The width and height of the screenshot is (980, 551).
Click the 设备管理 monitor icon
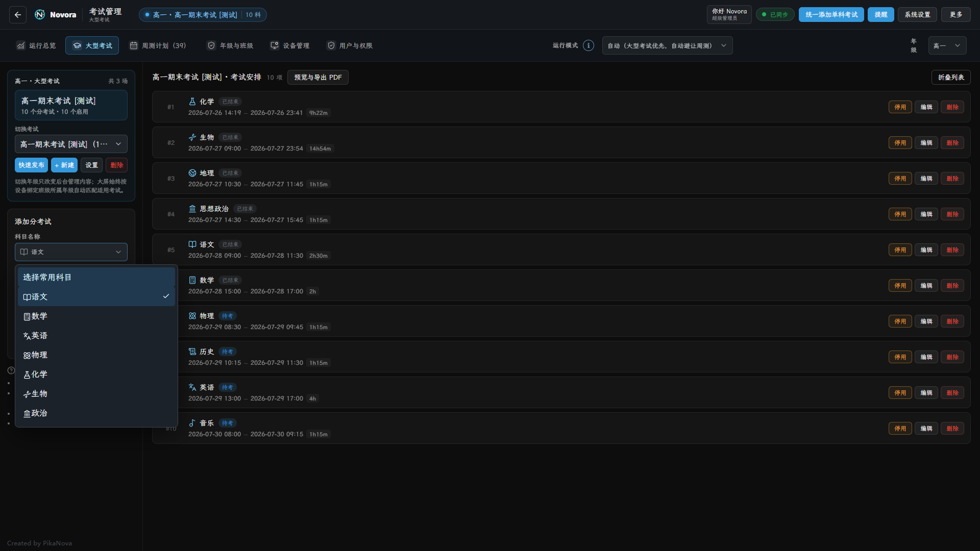(275, 45)
